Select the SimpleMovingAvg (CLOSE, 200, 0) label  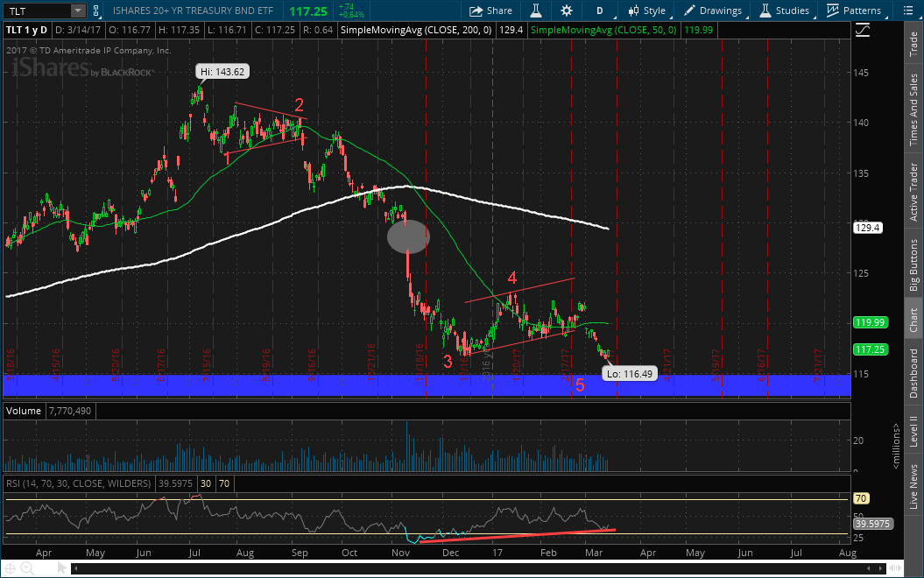click(416, 30)
